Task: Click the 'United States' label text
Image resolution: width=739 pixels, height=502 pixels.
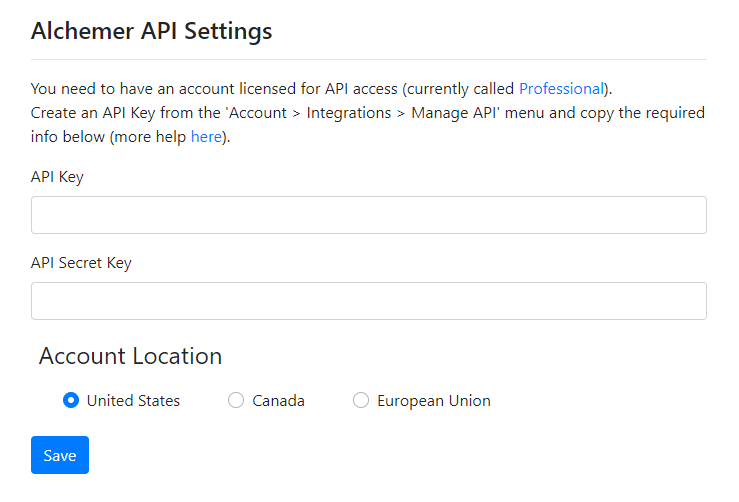Action: pyautogui.click(x=133, y=401)
